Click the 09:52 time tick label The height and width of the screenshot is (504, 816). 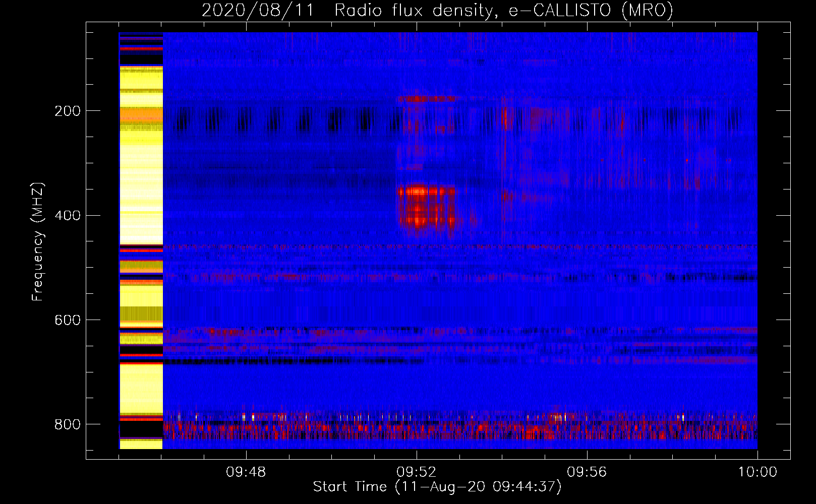click(x=416, y=472)
